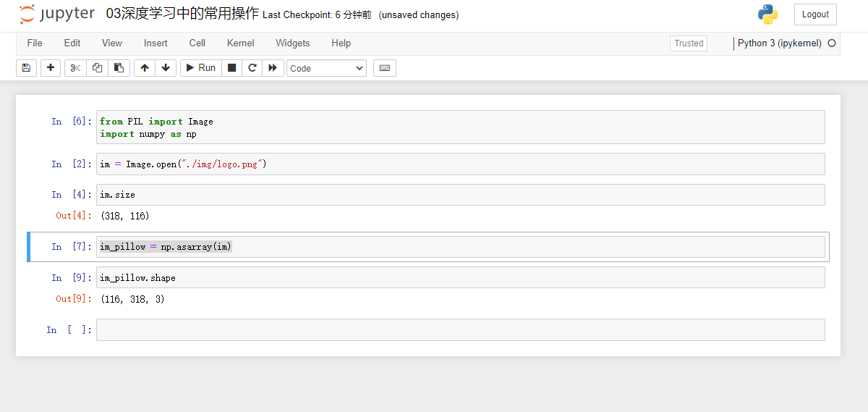The width and height of the screenshot is (868, 412).
Task: Click the Out[4] prompt
Action: click(74, 216)
